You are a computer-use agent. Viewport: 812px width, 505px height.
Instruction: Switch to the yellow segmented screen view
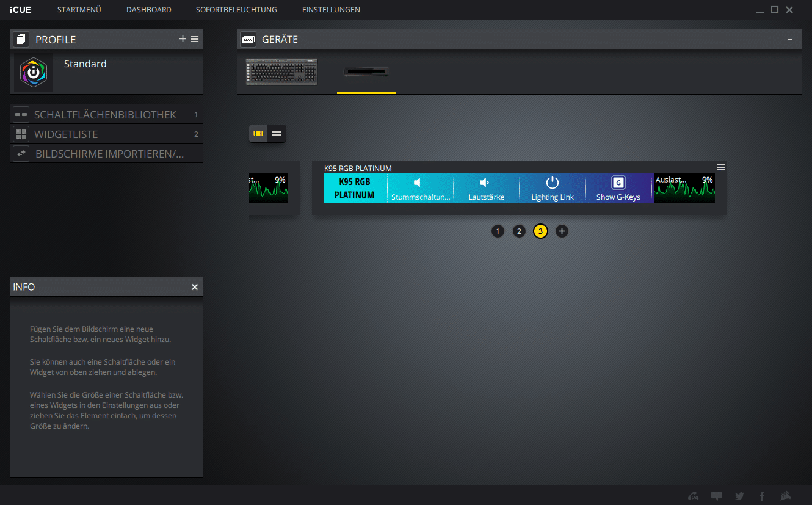coord(259,133)
